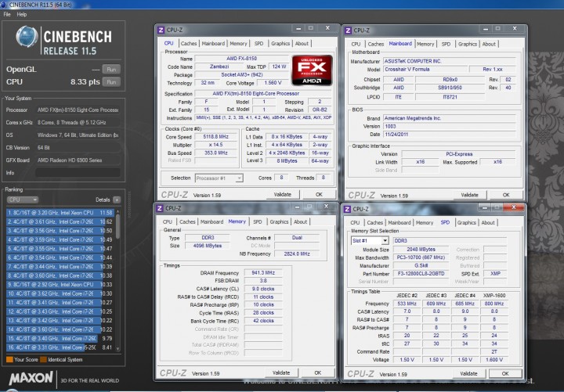Run the OpenGL benchmark
Viewport: 564px width, 392px height.
point(111,70)
